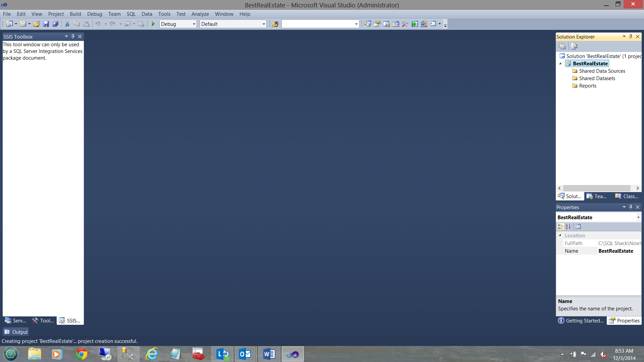Sort properties alphabetically with A-Z icon
The image size is (644, 362).
pos(568,227)
